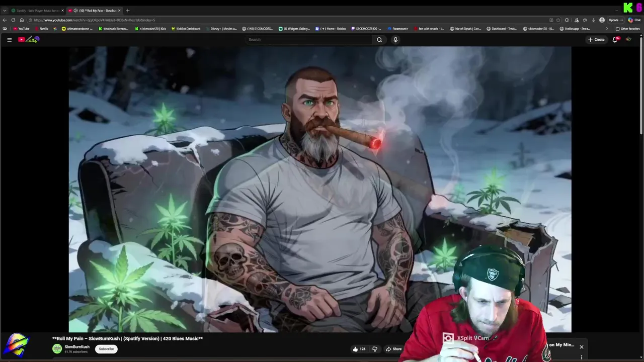
Task: Open YouTube notifications bell
Action: point(615,40)
